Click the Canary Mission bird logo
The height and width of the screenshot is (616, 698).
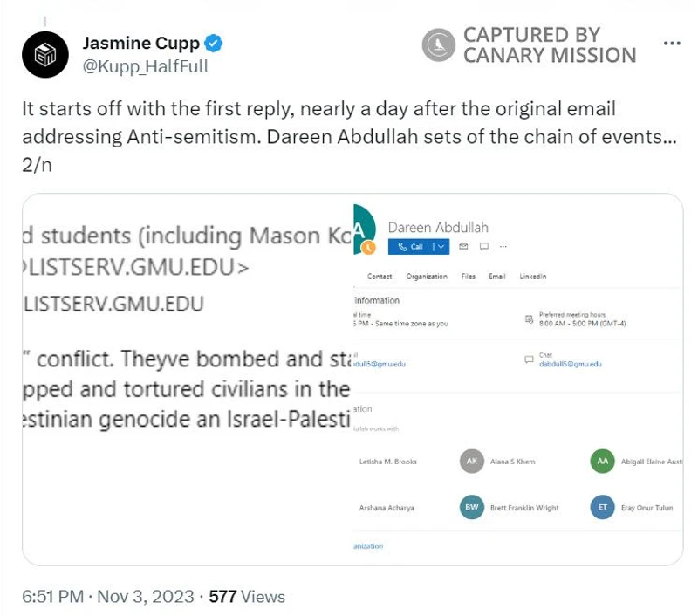[439, 45]
